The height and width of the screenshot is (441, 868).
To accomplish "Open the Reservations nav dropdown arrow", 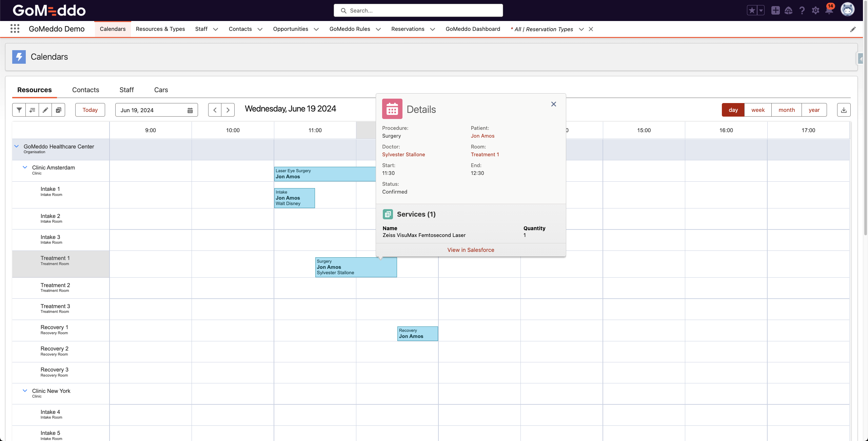I will tap(433, 29).
